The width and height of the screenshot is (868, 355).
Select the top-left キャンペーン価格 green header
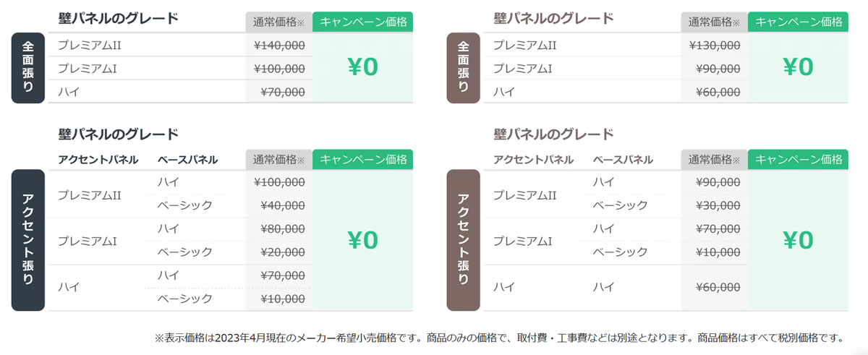tap(363, 22)
